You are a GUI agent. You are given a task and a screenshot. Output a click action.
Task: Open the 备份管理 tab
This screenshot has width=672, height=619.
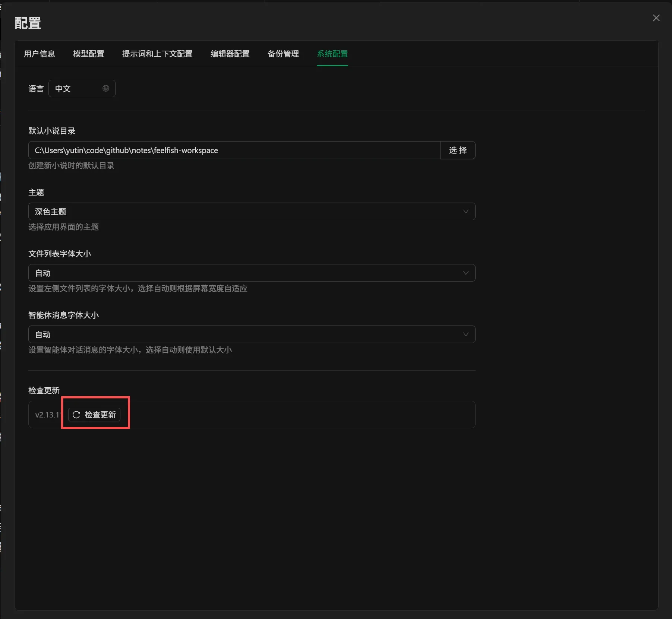pos(283,54)
